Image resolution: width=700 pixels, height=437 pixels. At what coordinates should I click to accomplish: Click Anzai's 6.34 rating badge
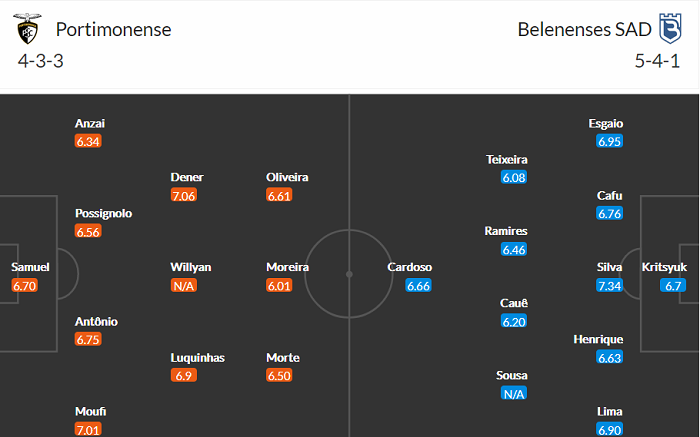[89, 141]
